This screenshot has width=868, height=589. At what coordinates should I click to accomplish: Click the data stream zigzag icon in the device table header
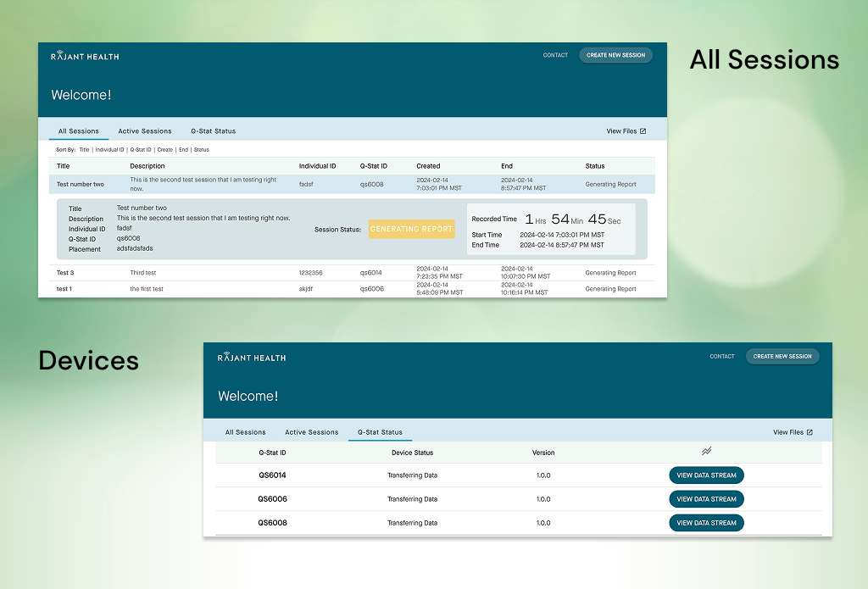pos(706,452)
